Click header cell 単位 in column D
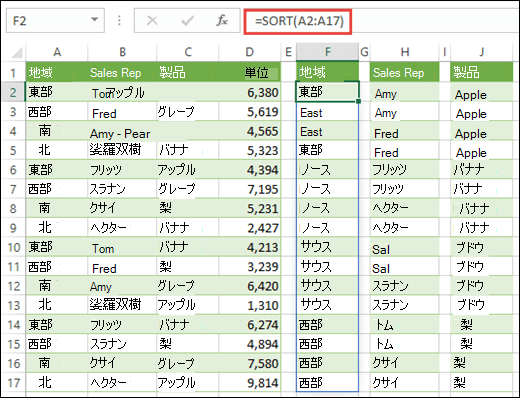520x398 pixels. click(249, 72)
